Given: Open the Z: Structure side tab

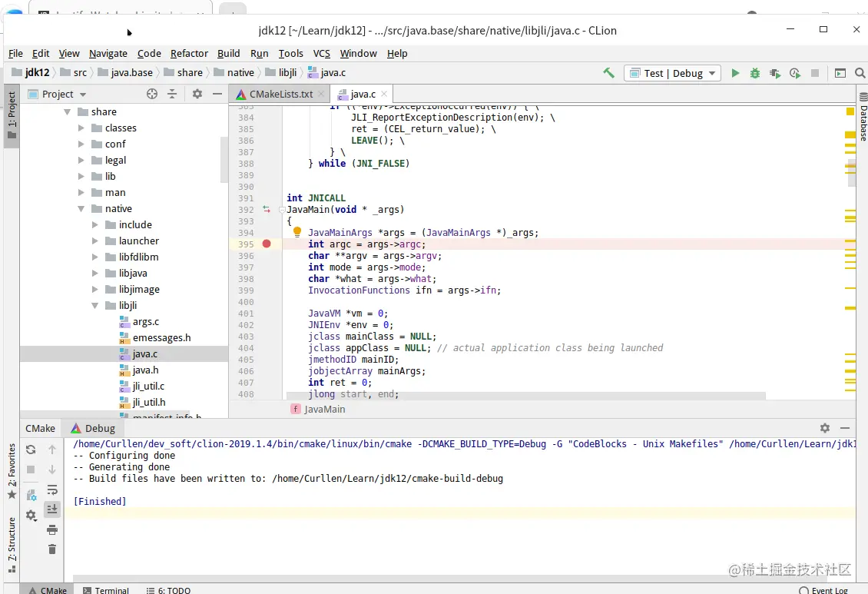Looking at the screenshot, I should 12,546.
